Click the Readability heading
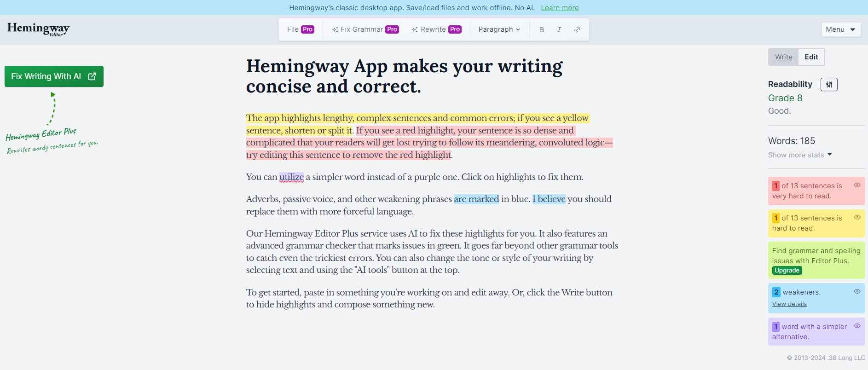The width and height of the screenshot is (868, 370). pos(790,84)
